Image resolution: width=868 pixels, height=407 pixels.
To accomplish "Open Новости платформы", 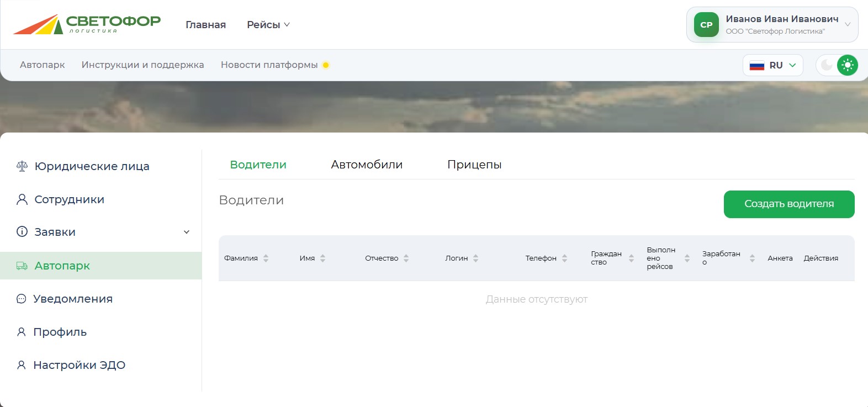I will pyautogui.click(x=269, y=65).
